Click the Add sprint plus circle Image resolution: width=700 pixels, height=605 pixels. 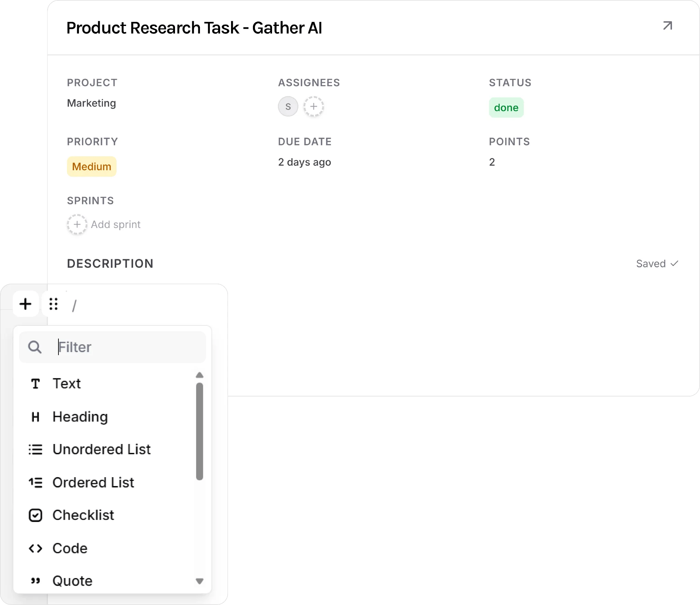point(77,225)
